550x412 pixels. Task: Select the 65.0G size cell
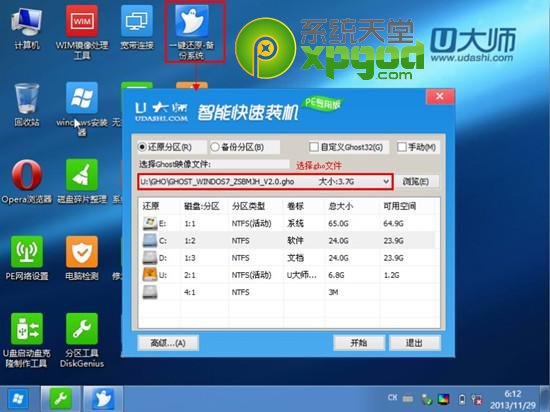pyautogui.click(x=338, y=223)
